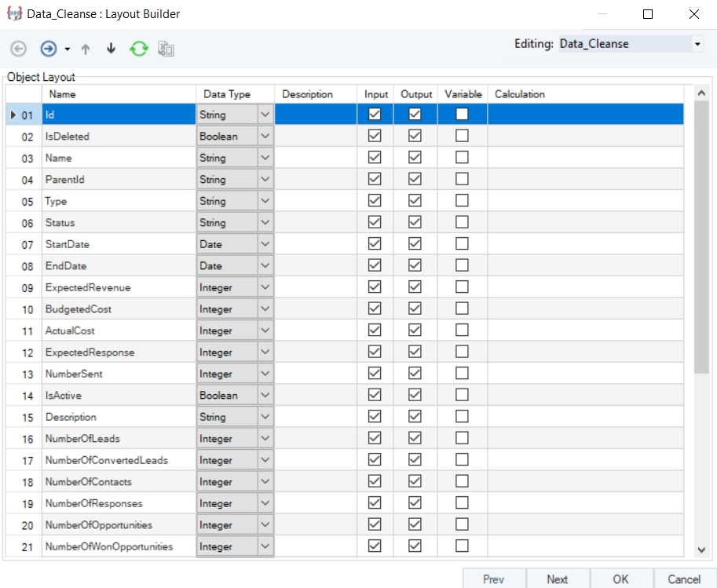Click the app icon in title bar
Screen dimensions: 717x588
point(13,13)
